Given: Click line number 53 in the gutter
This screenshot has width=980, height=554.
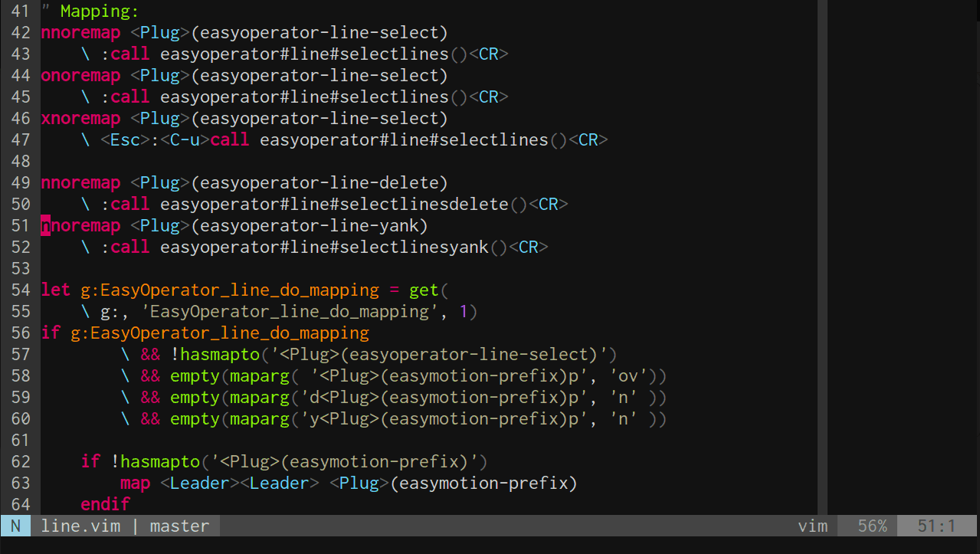Looking at the screenshot, I should click(x=21, y=269).
